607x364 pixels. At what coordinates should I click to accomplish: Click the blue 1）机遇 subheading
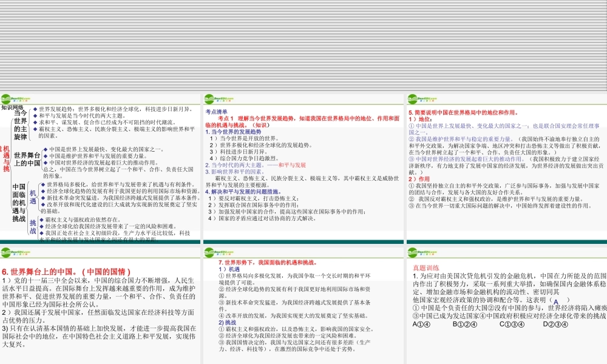[x=229, y=269]
